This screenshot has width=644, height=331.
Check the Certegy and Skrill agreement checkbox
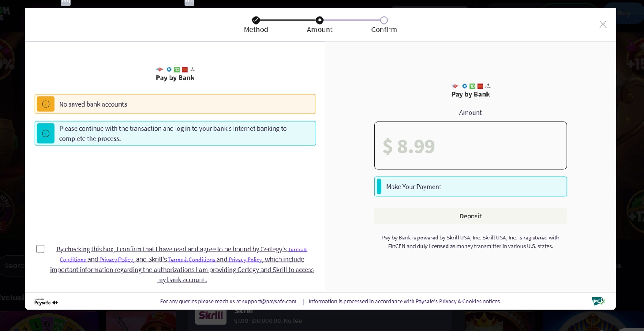pyautogui.click(x=40, y=249)
